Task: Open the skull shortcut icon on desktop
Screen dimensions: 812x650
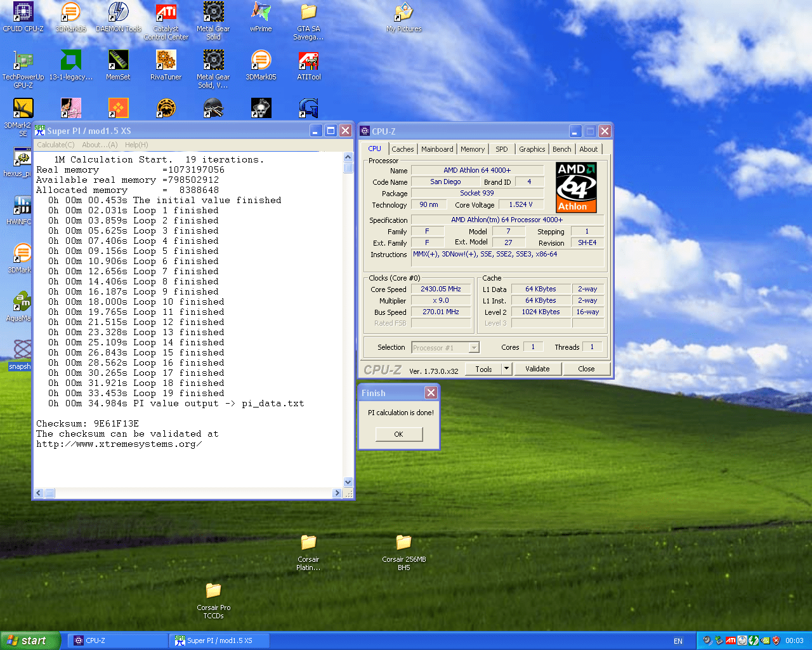Action: coord(261,108)
